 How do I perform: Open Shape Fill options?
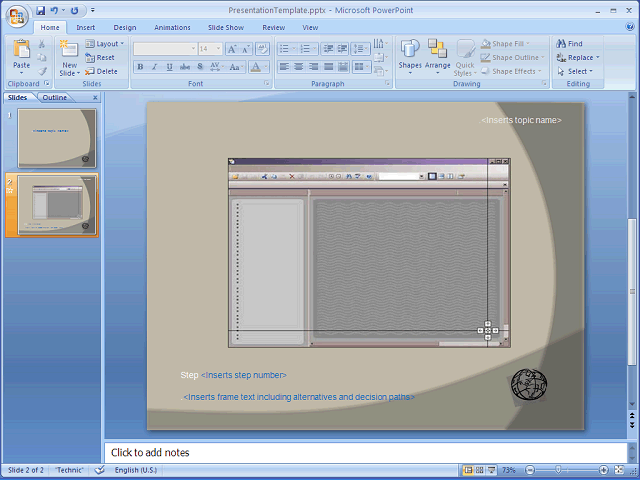point(506,44)
